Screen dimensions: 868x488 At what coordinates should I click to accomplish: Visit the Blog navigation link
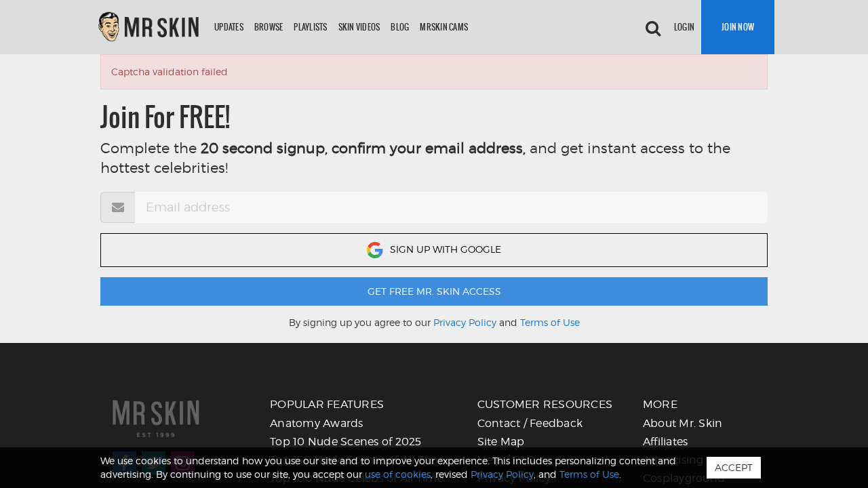pos(399,27)
